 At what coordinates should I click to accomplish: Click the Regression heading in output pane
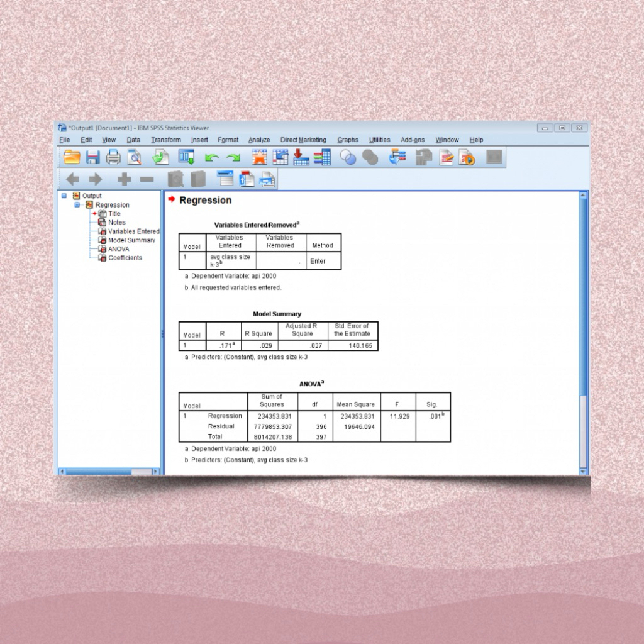click(x=206, y=200)
